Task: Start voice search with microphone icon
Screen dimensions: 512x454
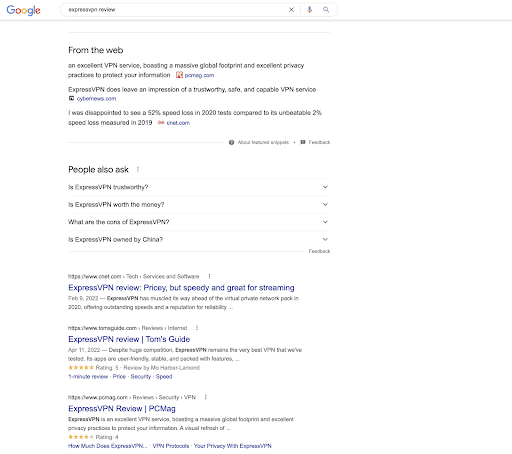Action: [309, 10]
